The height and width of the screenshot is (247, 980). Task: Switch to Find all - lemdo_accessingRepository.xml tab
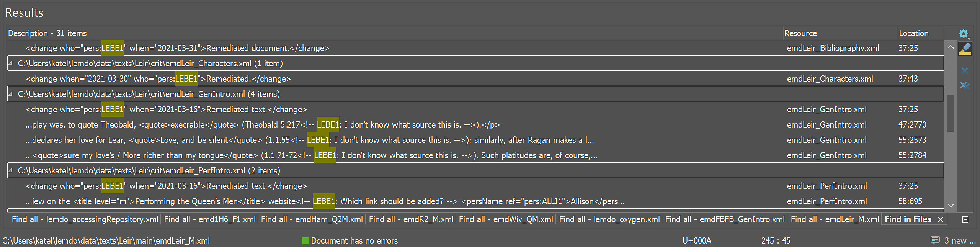[x=85, y=219]
